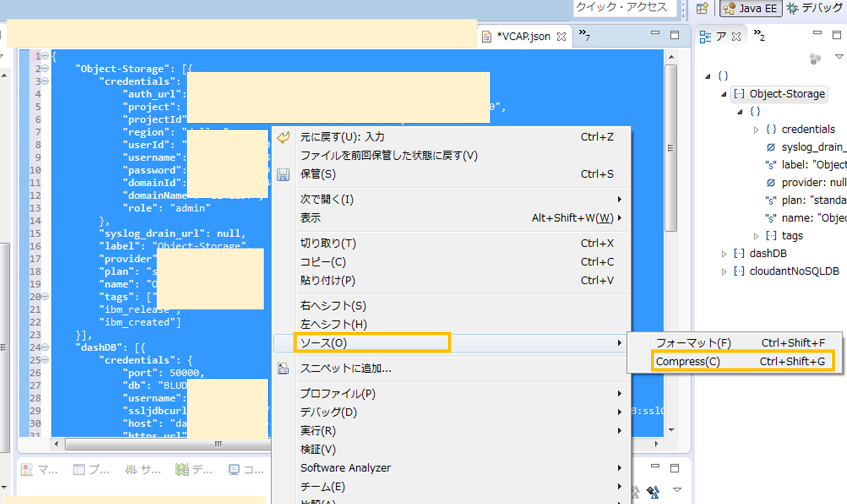Click the Open Perspective toolbar icon

(703, 8)
